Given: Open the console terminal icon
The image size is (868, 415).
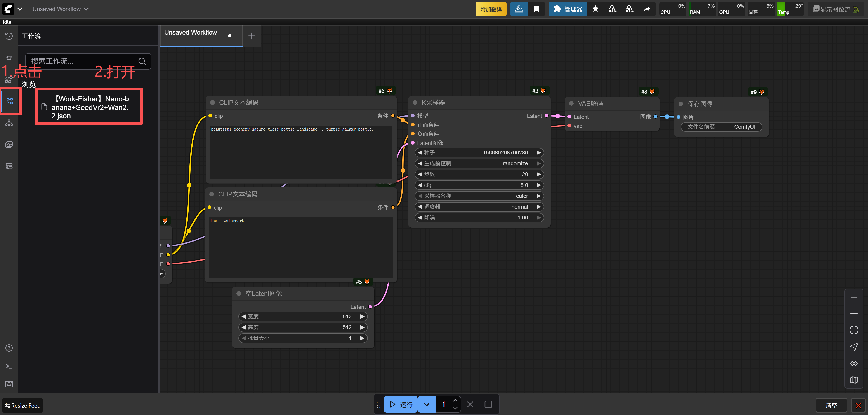Looking at the screenshot, I should coord(9,366).
